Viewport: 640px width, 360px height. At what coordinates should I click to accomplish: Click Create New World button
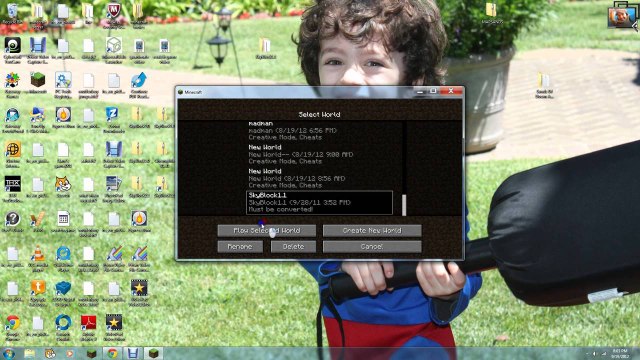[372, 231]
